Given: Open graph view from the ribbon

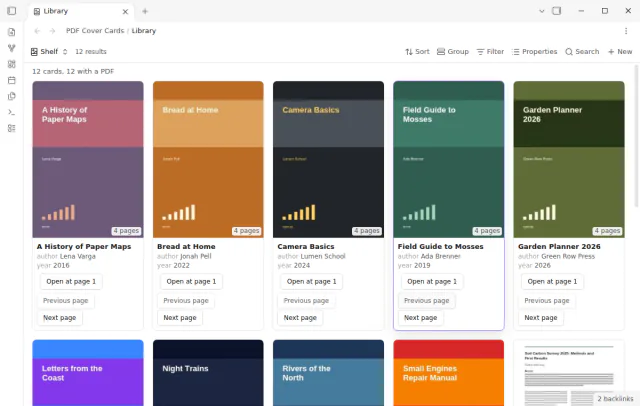Looking at the screenshot, I should 11,48.
